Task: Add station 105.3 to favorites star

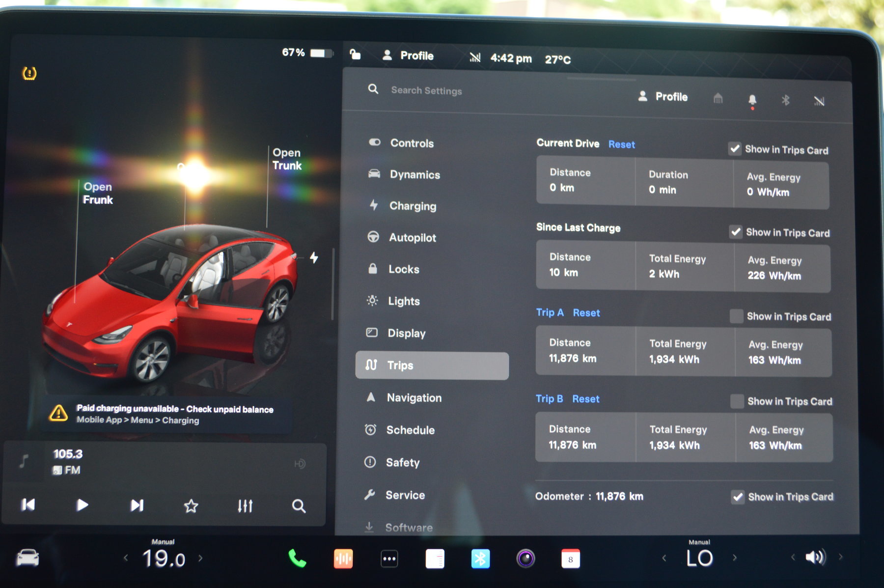Action: (191, 505)
